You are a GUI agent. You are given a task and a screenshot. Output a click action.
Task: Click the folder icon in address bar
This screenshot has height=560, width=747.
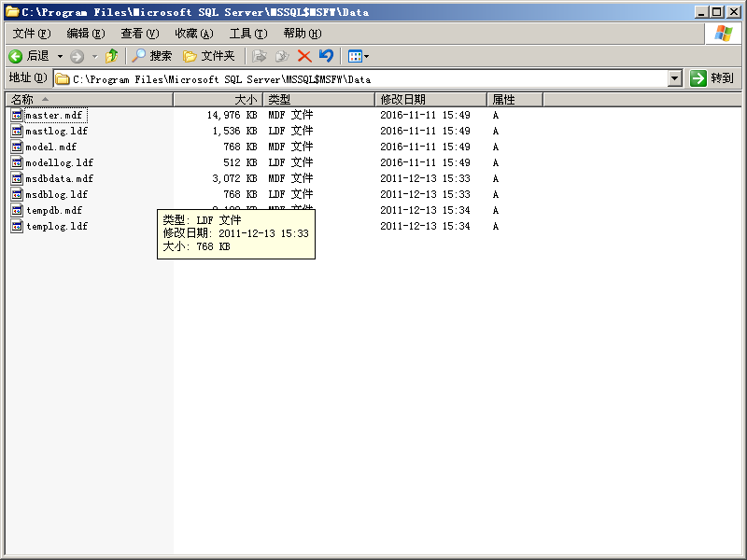pyautogui.click(x=63, y=78)
